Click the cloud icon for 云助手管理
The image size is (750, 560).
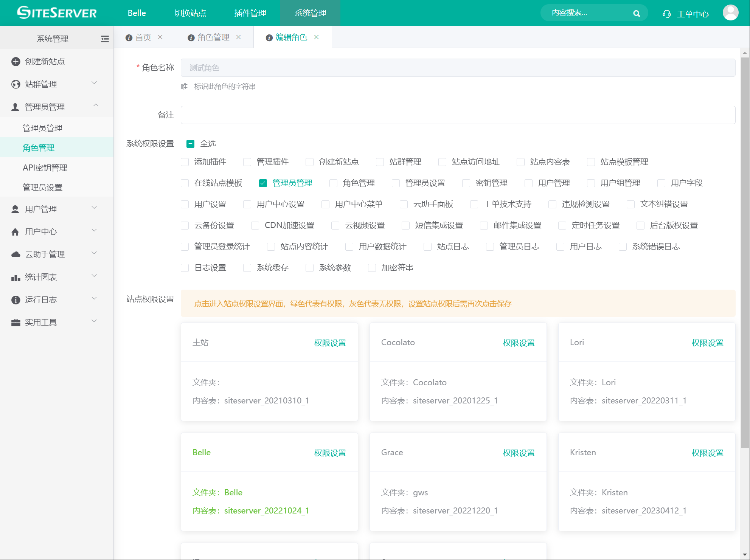tap(16, 254)
